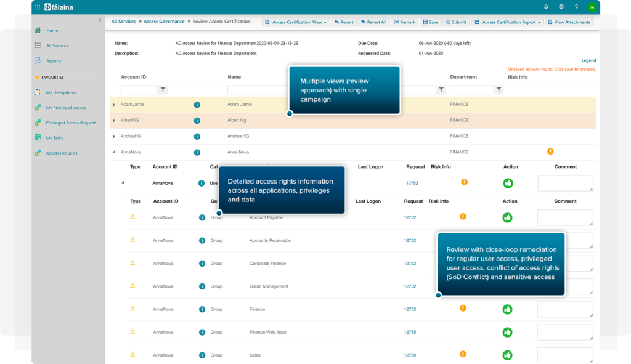The image size is (631, 364).
Task: Open request 12752 in Accounts Receivable row
Action: [x=410, y=241]
